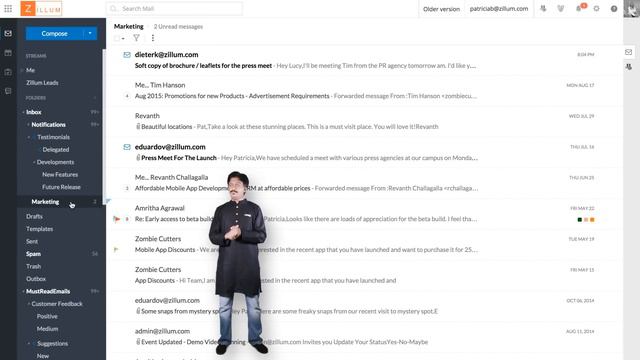640x360 pixels.
Task: Expand thread count on Aug 2015 Promotions email
Action: coord(127,96)
